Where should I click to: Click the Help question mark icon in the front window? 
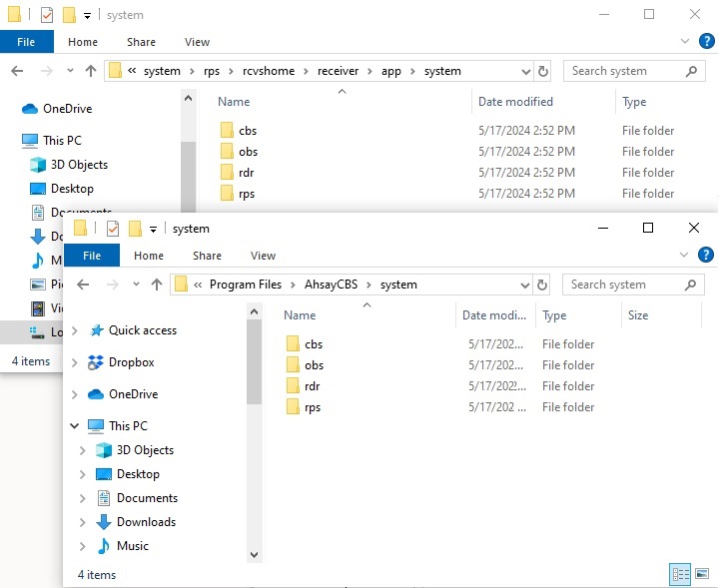click(x=707, y=256)
